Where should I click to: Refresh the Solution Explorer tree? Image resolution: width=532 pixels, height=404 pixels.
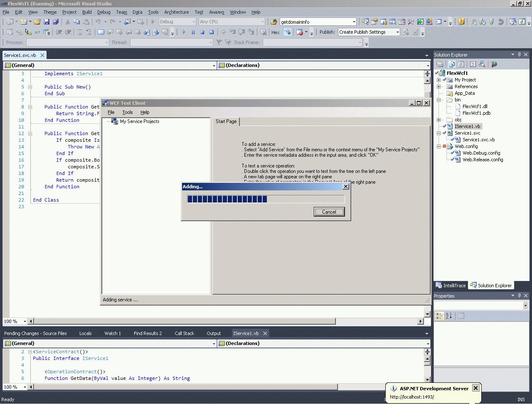coord(461,64)
